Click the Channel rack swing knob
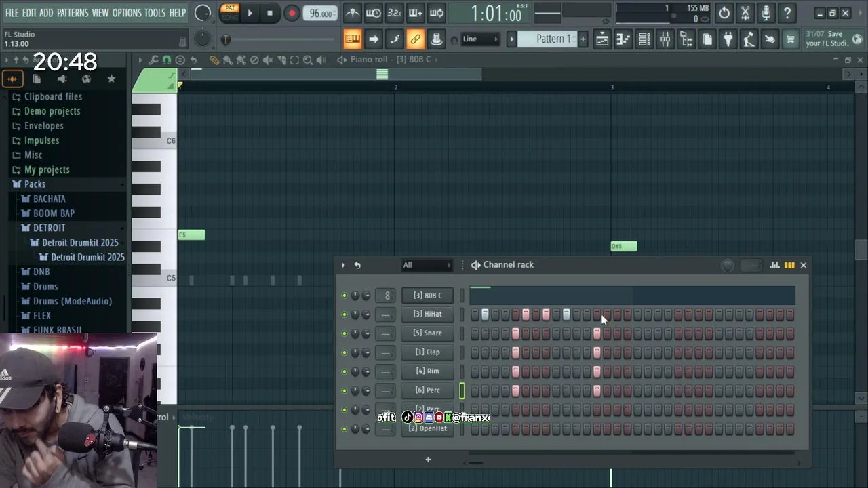This screenshot has height=488, width=868. click(728, 266)
